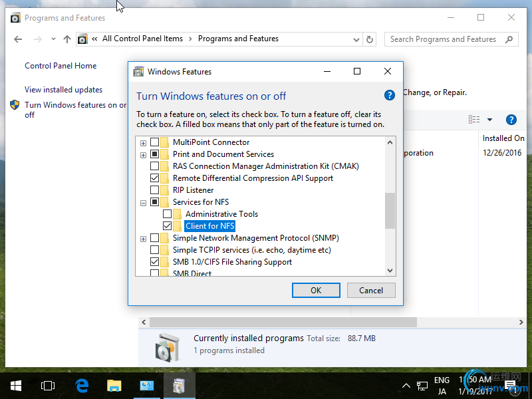Click the feature list scroll down arrow
The width and height of the screenshot is (532, 399).
[390, 271]
